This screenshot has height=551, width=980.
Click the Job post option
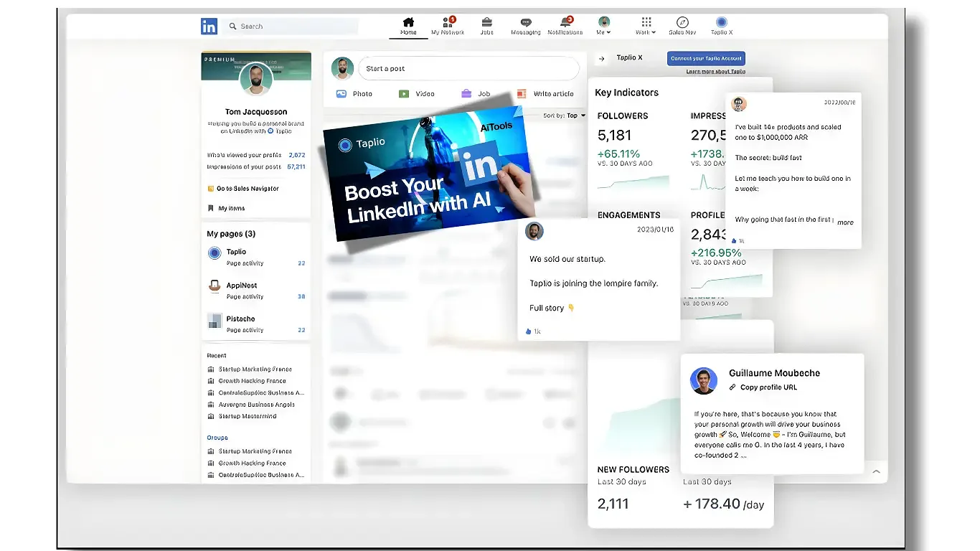[476, 94]
